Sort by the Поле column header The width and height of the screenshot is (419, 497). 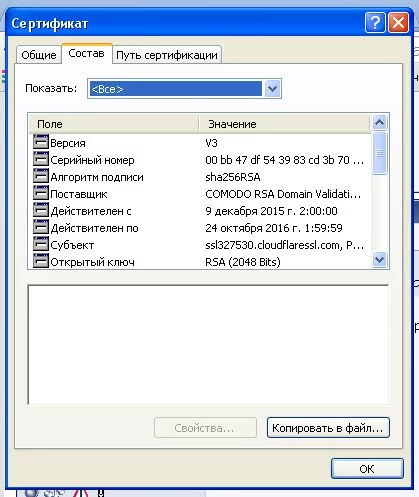point(113,124)
